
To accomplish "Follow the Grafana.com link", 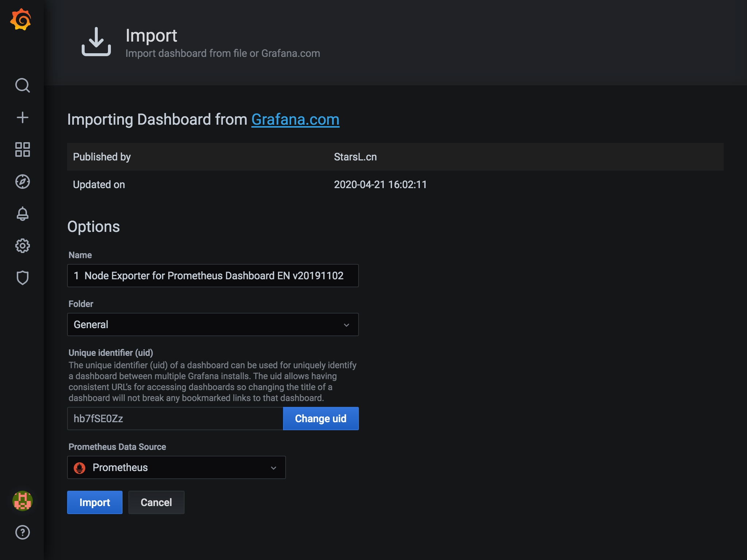I will click(x=295, y=120).
